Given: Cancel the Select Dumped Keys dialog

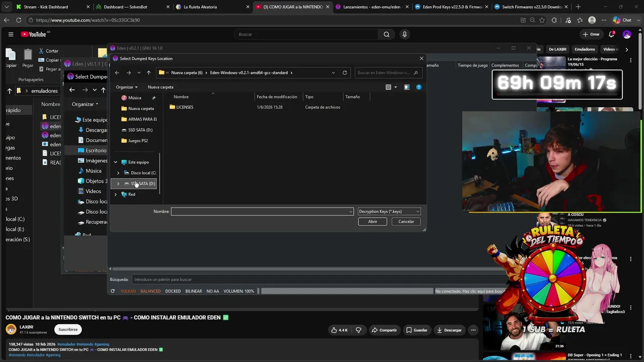Looking at the screenshot, I should point(406,222).
